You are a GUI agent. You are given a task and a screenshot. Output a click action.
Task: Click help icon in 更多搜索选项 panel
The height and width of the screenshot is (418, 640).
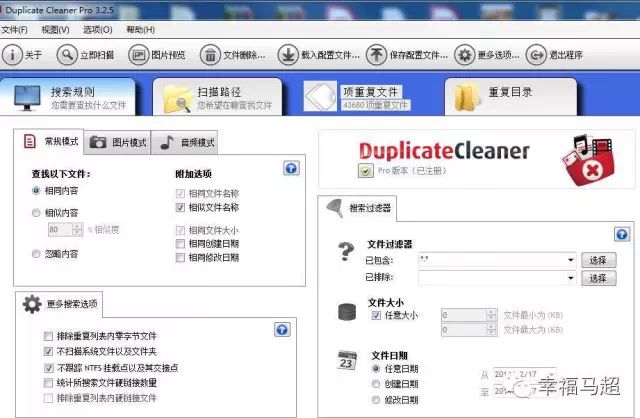(x=282, y=330)
